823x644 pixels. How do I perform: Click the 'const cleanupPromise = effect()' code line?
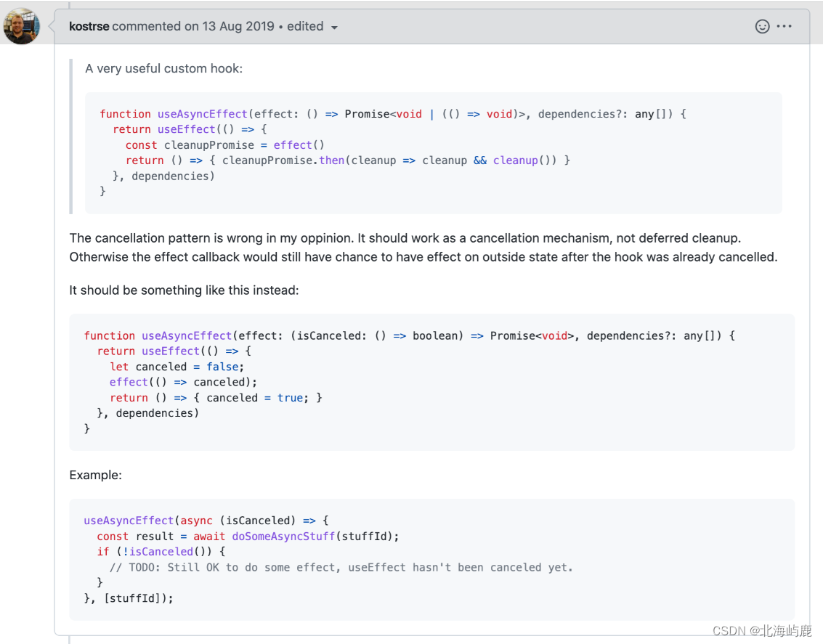pos(225,144)
